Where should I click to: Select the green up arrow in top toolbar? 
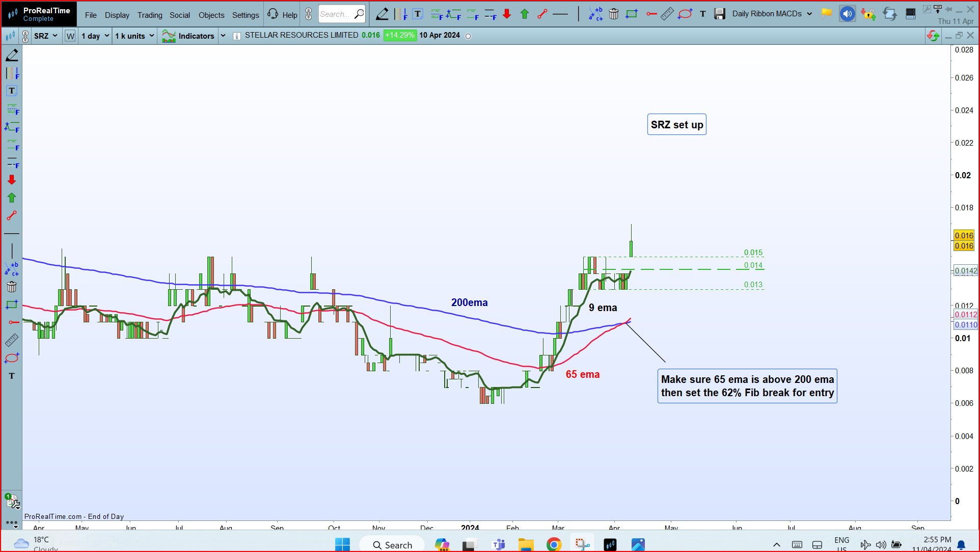pos(525,14)
